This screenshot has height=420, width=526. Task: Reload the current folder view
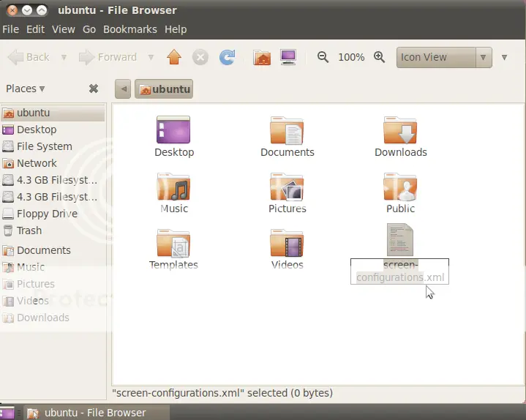(227, 57)
